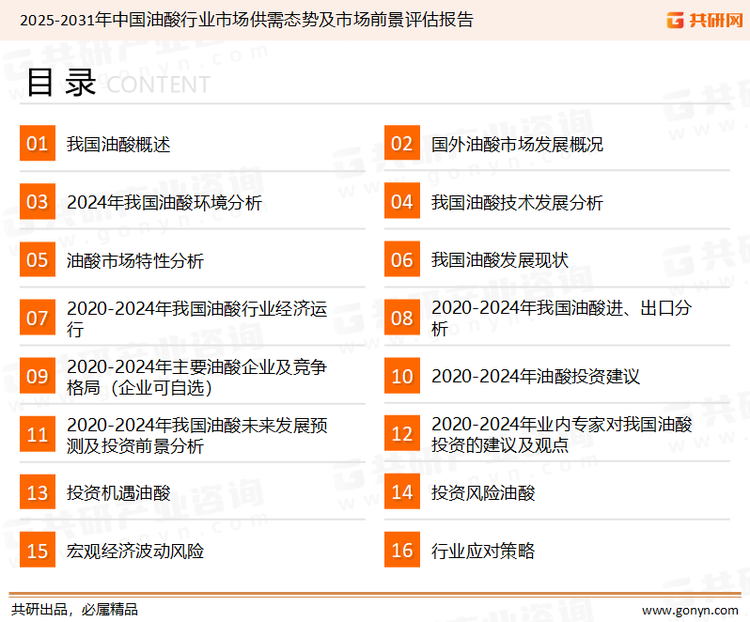The width and height of the screenshot is (750, 622).
Task: Click the orange 09 number box
Action: (37, 376)
